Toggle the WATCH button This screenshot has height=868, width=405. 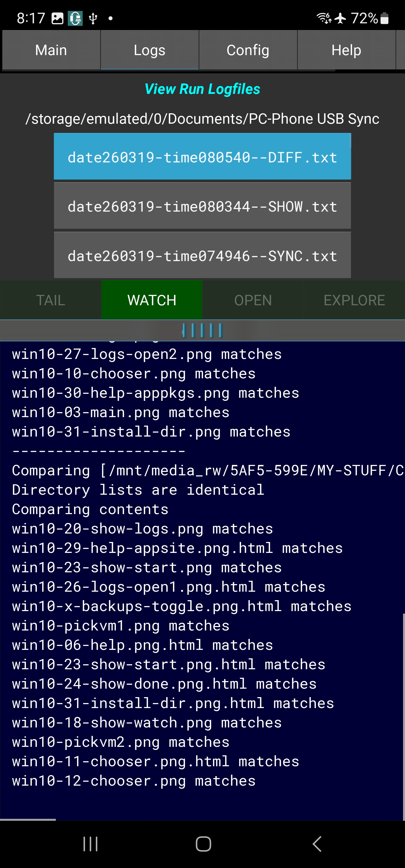coord(152,300)
